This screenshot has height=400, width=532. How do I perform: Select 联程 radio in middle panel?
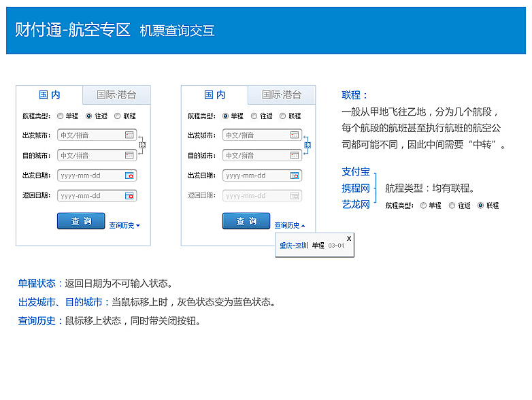click(282, 116)
